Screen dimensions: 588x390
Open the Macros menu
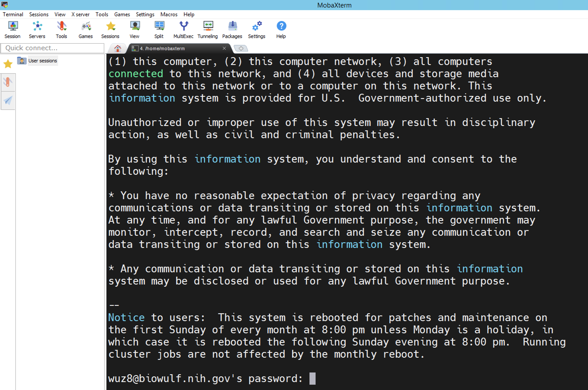point(169,14)
